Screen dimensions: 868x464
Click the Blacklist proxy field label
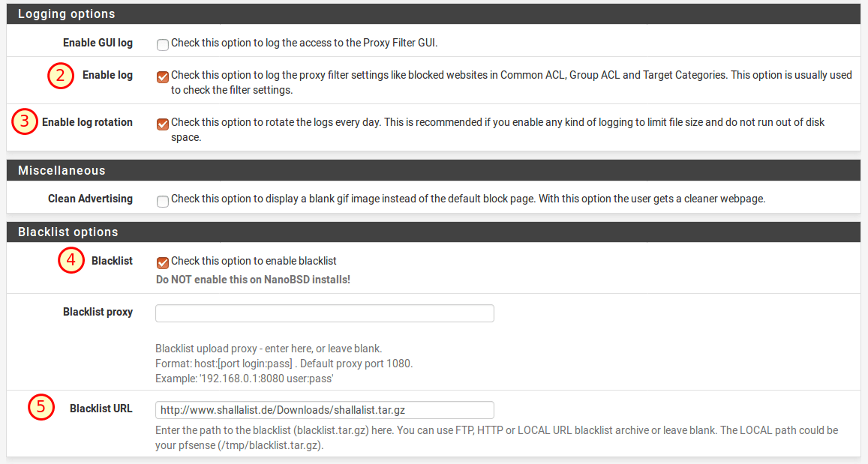(98, 312)
